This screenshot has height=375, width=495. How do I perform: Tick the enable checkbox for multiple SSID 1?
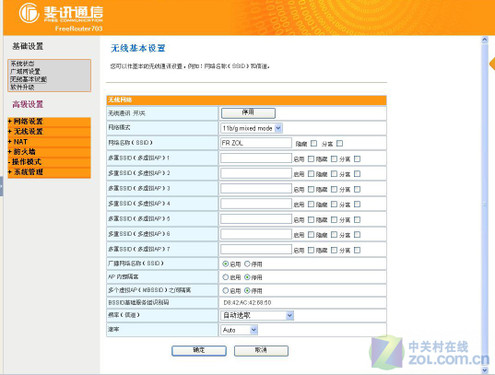click(311, 159)
